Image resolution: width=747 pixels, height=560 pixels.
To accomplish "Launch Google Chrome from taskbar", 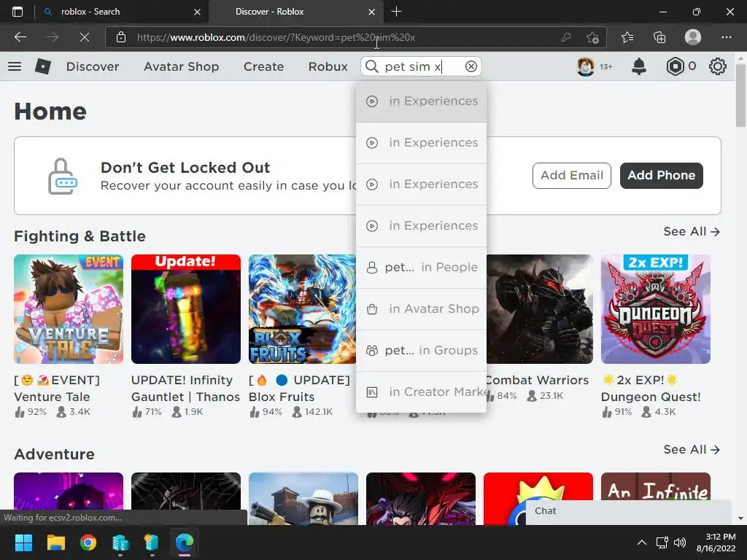I will (88, 542).
